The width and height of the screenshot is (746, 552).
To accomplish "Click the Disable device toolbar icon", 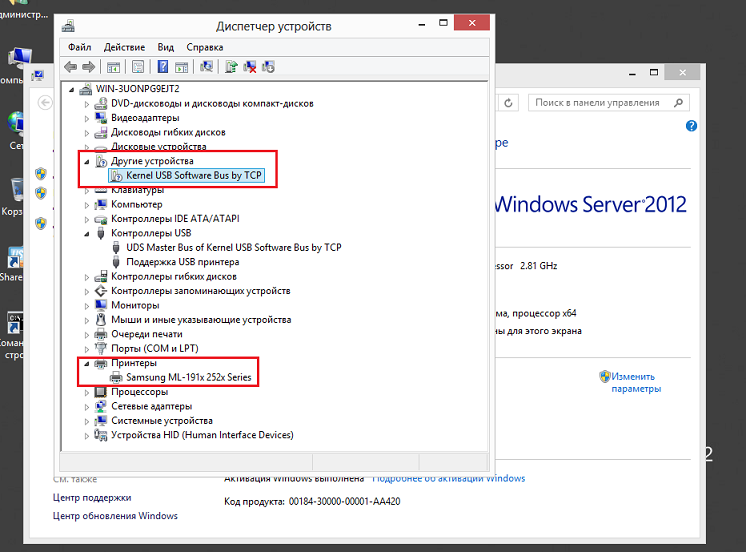I will pyautogui.click(x=268, y=67).
